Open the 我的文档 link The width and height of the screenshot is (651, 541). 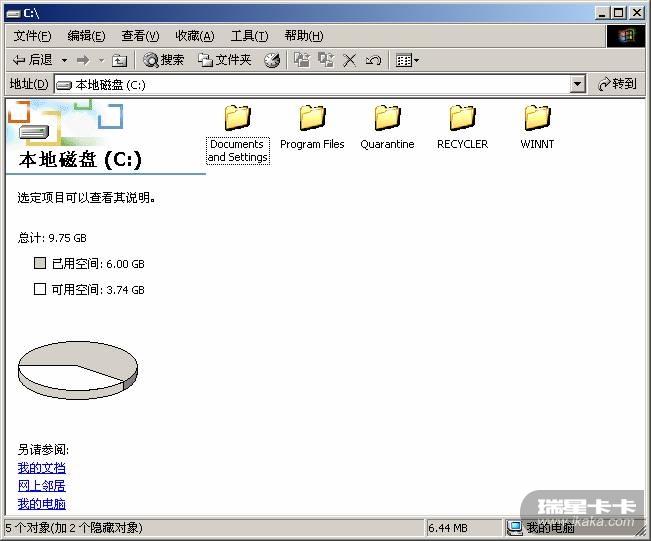tap(42, 468)
